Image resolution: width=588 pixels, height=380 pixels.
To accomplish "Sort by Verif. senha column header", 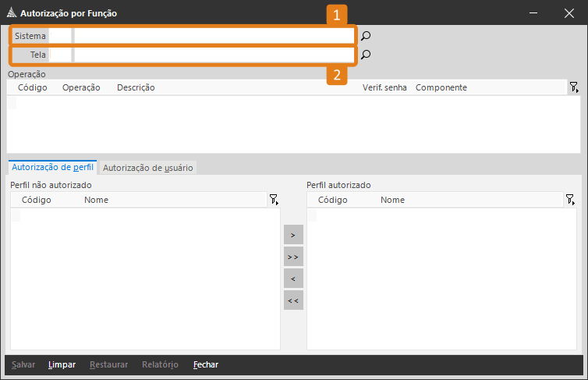I will click(384, 87).
